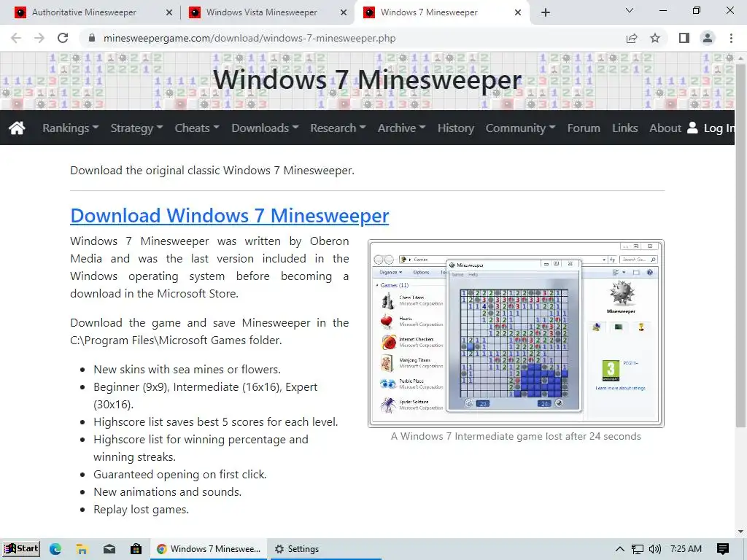Click the home icon in navigation bar

[17, 128]
